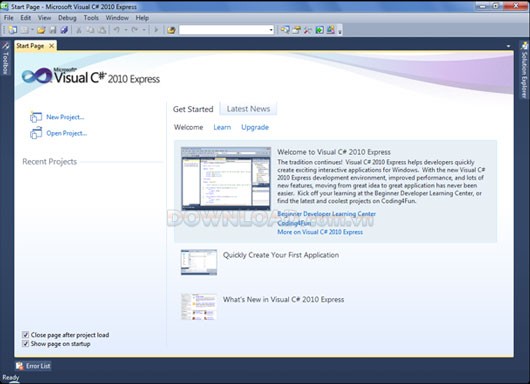This screenshot has width=530, height=384.
Task: Open the Tools menu
Action: pyautogui.click(x=91, y=18)
